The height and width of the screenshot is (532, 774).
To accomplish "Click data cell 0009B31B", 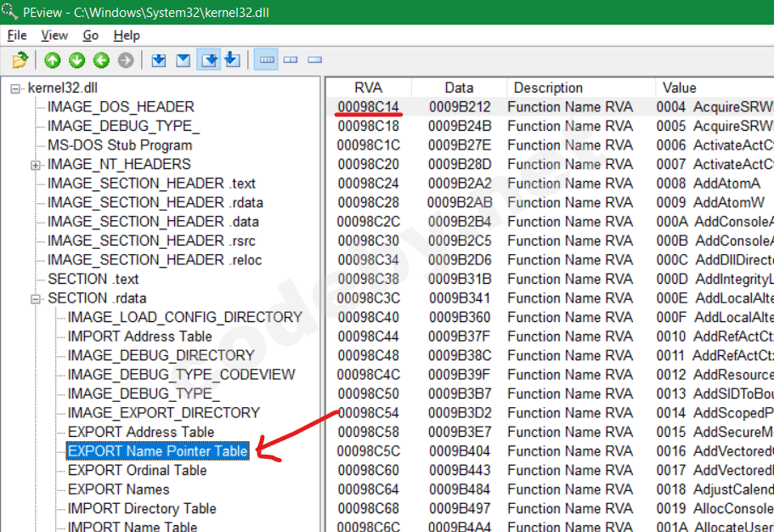I will [x=460, y=279].
